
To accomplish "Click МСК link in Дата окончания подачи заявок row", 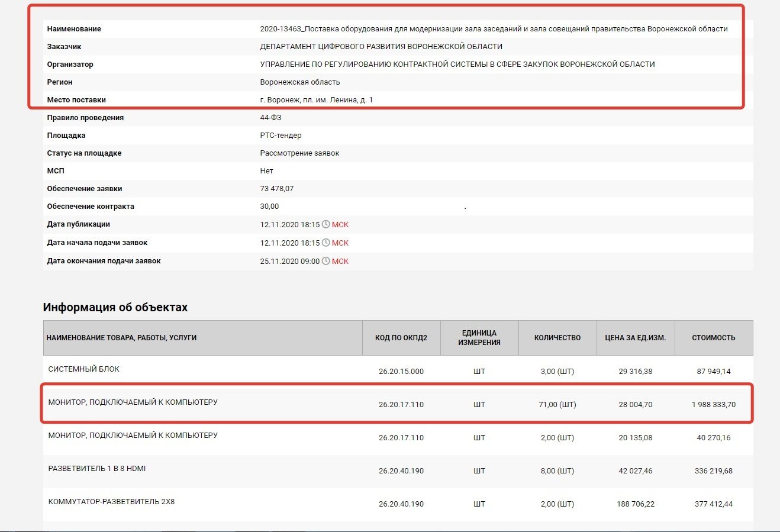I will point(340,262).
